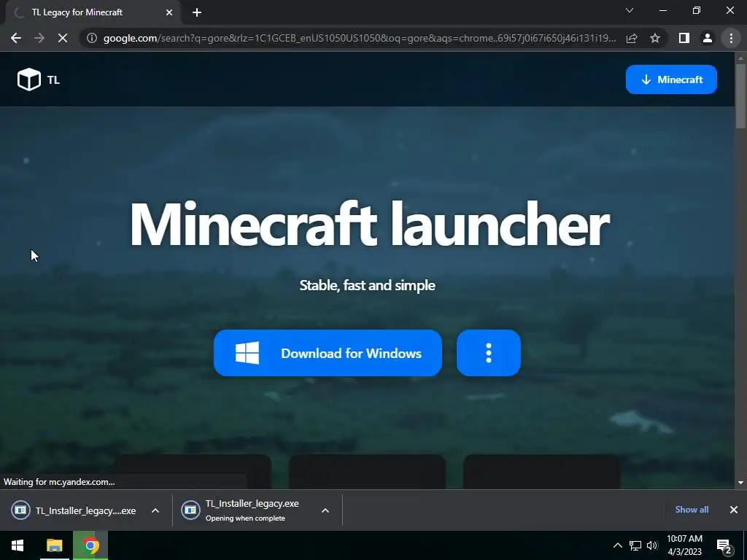Open the Windows Start menu
This screenshot has width=747, height=560.
18,545
